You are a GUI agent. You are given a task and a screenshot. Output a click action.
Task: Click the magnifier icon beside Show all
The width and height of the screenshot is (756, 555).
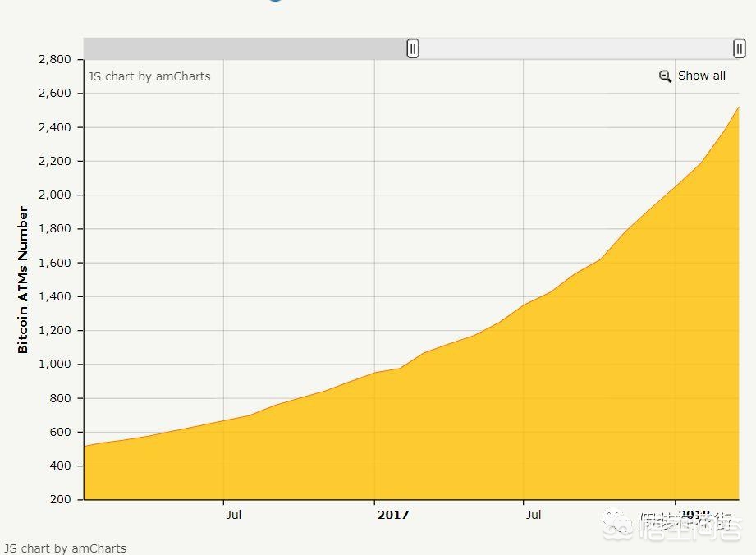(x=665, y=76)
